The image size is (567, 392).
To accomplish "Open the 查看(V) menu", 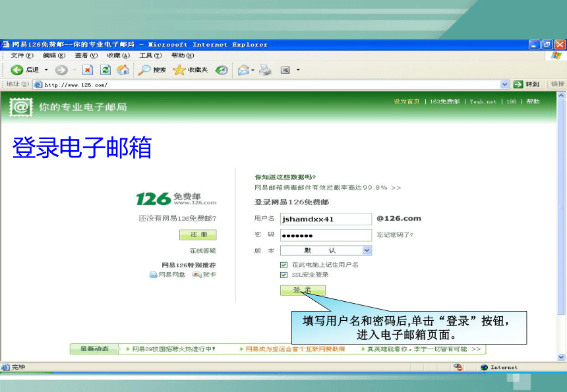I will pos(86,55).
